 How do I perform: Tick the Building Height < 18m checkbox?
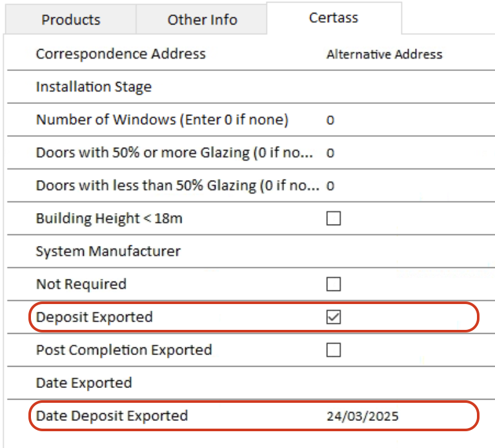(334, 219)
